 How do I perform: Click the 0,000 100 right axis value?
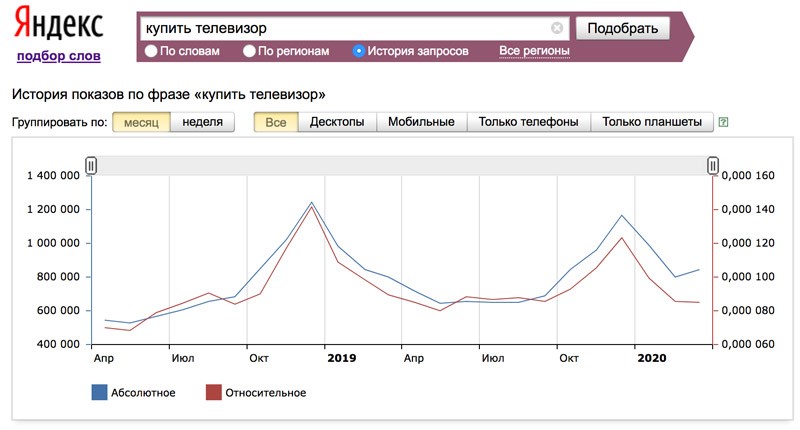click(748, 276)
